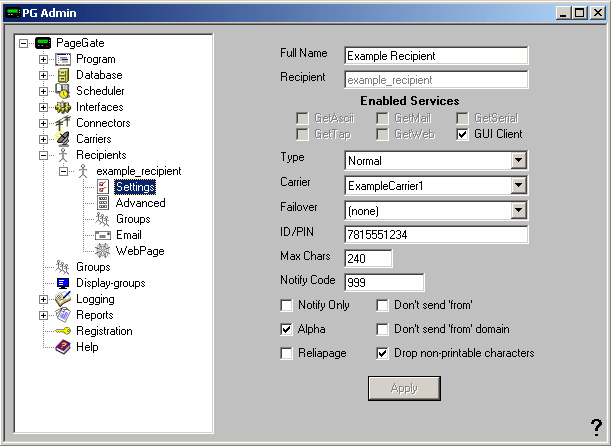The height and width of the screenshot is (446, 611).
Task: Click the Display-groups monitor icon
Action: (x=63, y=283)
